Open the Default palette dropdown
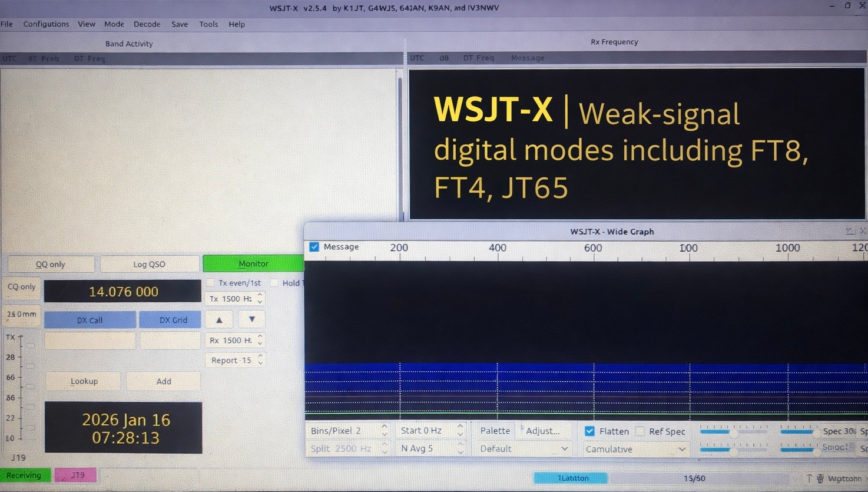The image size is (868, 492). (x=523, y=449)
